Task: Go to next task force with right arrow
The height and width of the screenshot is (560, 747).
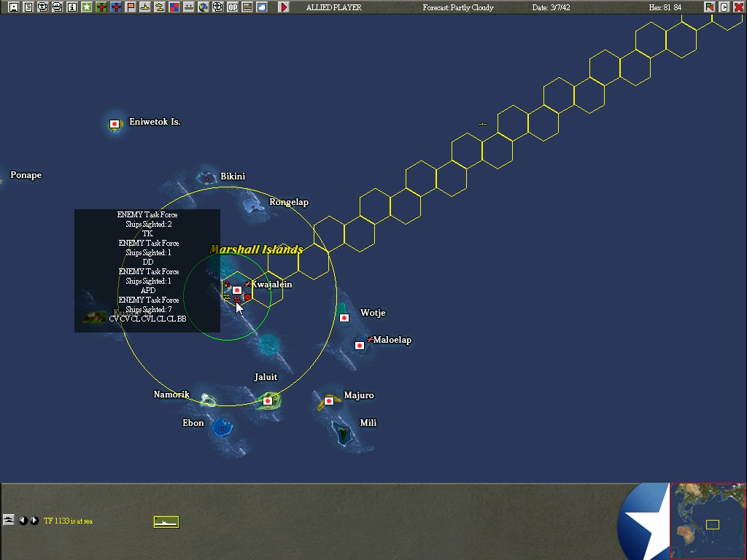Action: 34,521
